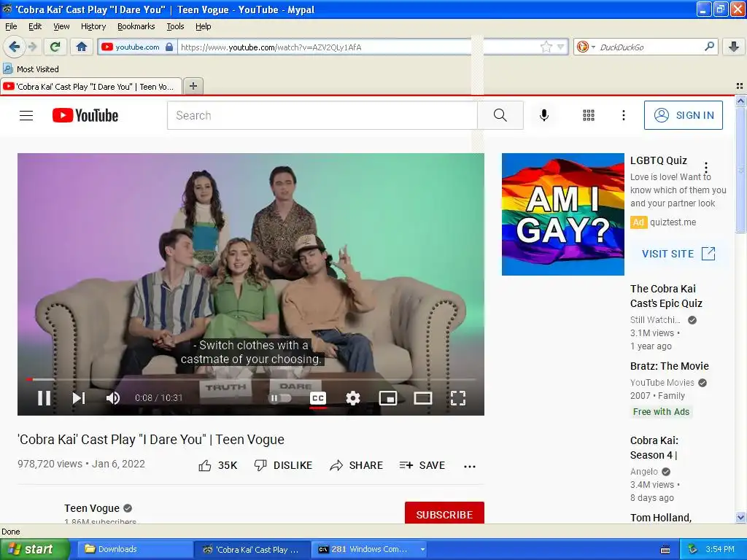This screenshot has height=560, width=747.
Task: Open the URL history dropdown arrow
Action: [x=561, y=47]
